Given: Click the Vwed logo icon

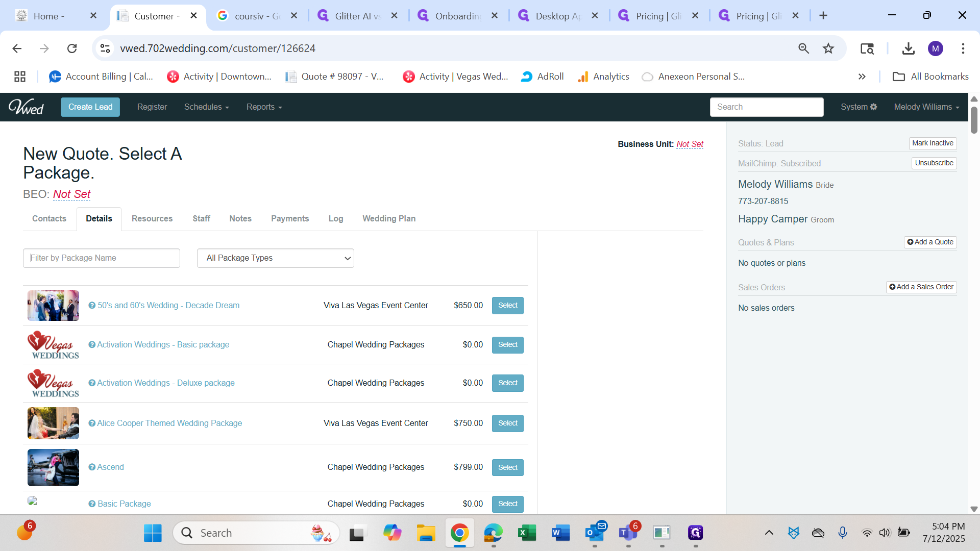Looking at the screenshot, I should tap(26, 107).
